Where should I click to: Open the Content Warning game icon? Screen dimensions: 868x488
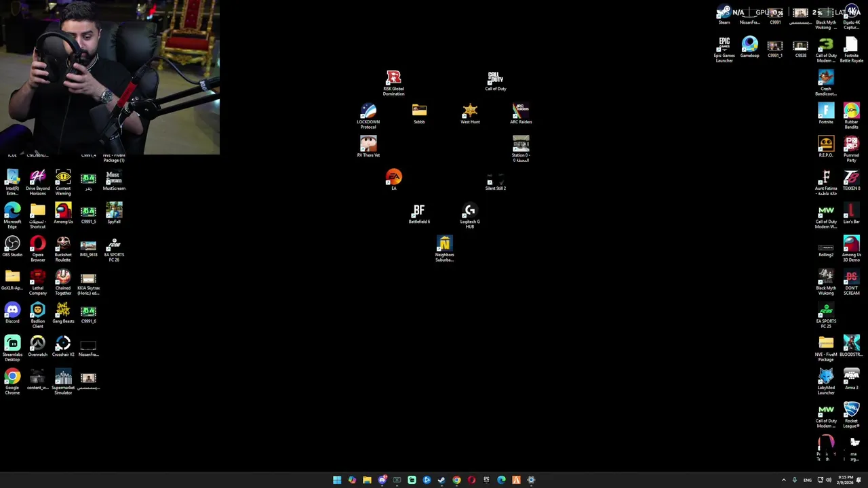[x=63, y=183]
